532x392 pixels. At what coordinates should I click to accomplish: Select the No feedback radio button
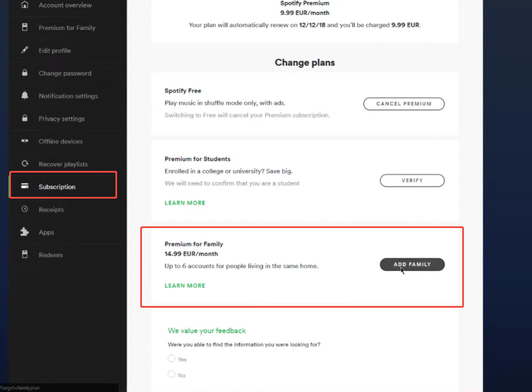[171, 374]
